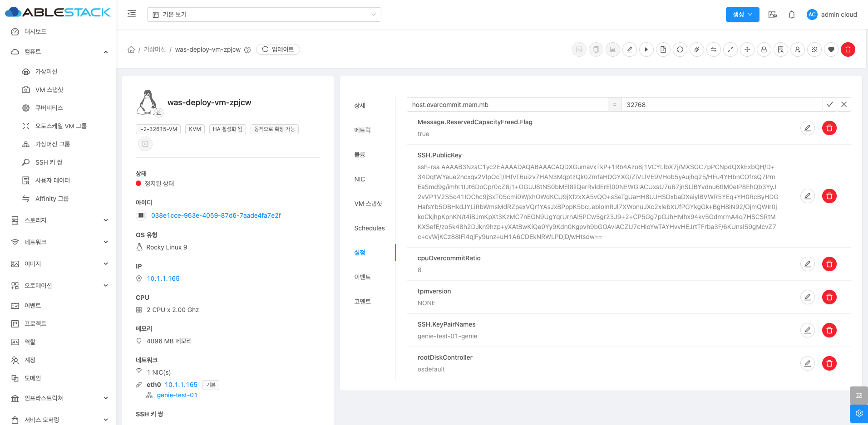Switch to the NIC tab
Viewport: 868px width, 425px height.
[x=360, y=179]
